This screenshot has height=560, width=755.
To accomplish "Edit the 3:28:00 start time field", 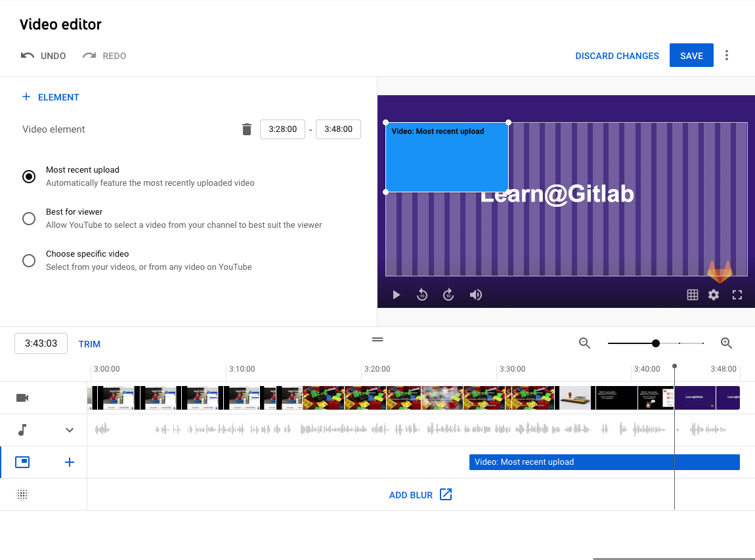I will (282, 129).
